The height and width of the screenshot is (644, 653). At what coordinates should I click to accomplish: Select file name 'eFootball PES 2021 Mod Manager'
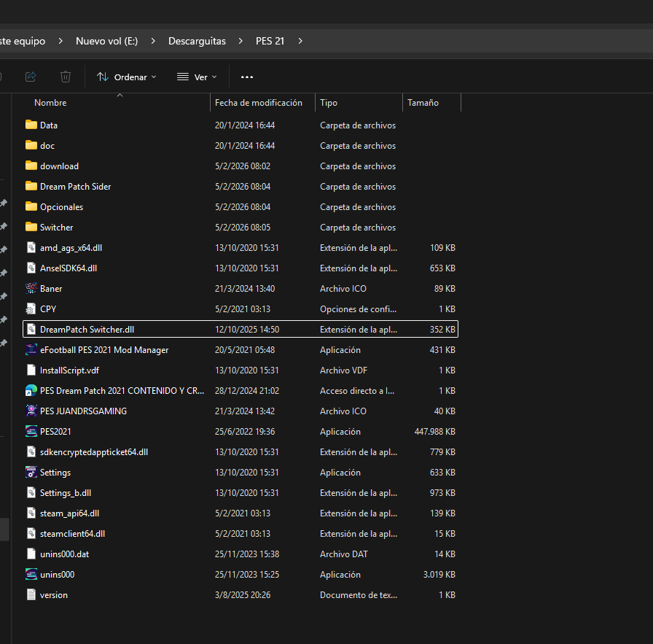tap(104, 350)
